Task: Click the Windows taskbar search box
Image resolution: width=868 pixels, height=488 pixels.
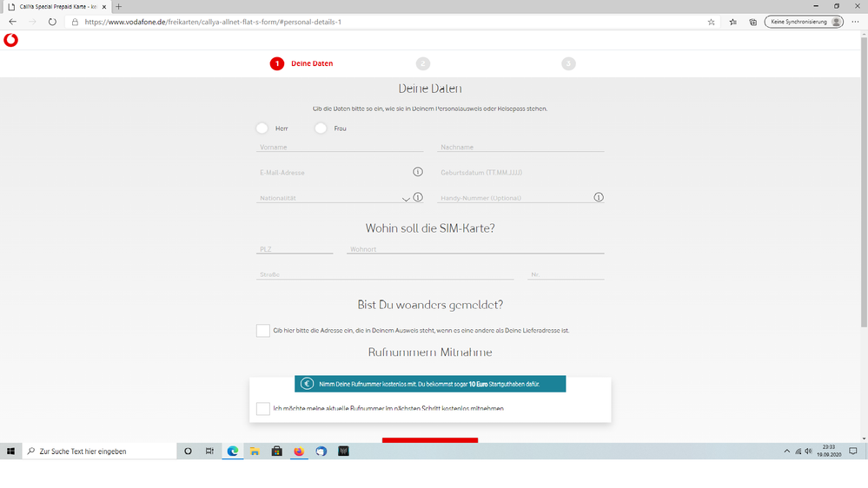Action: pos(100,452)
